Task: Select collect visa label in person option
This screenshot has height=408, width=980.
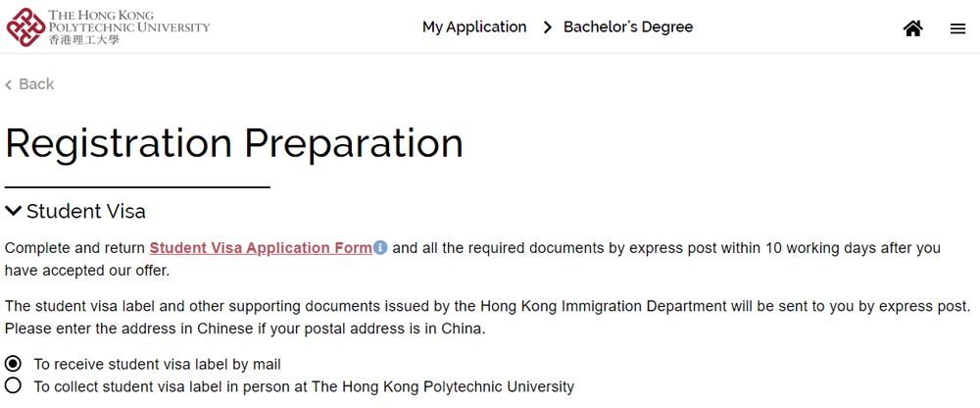Action: tap(13, 385)
